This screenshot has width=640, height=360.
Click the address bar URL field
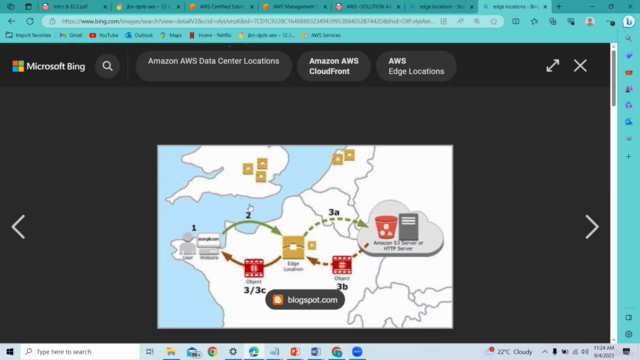(247, 21)
